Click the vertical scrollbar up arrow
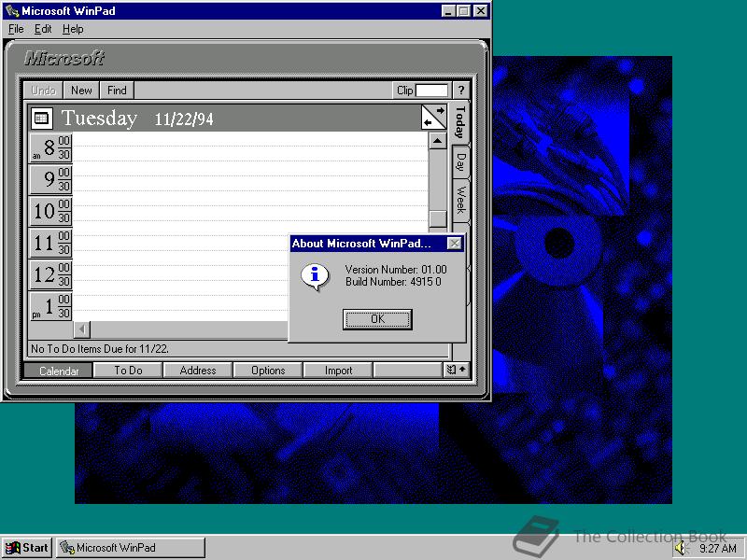Image resolution: width=747 pixels, height=560 pixels. 438,141
